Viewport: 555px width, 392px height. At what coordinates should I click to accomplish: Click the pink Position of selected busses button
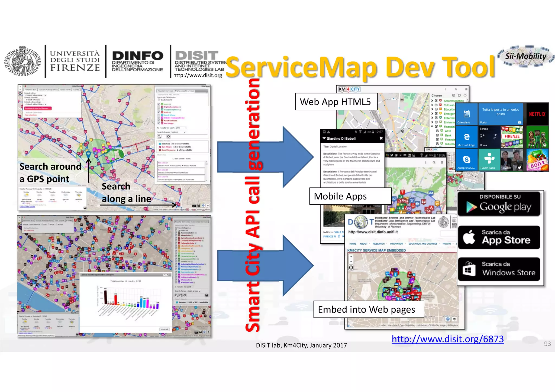click(x=38, y=108)
